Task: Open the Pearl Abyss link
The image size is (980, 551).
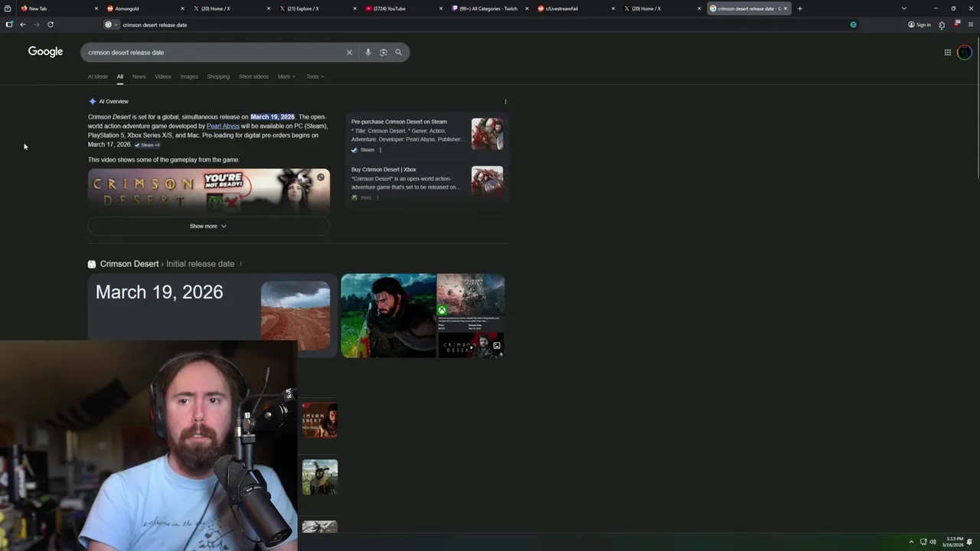Action: tap(223, 126)
